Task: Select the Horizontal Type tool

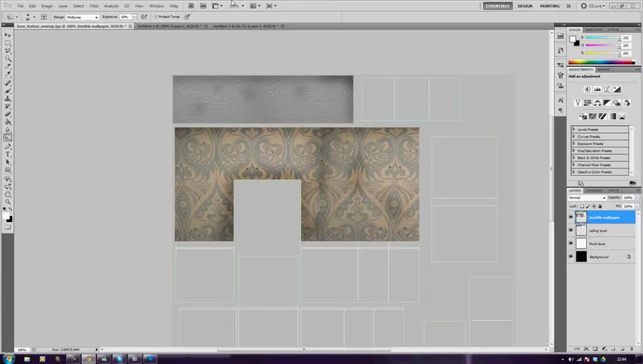Action: tap(8, 155)
